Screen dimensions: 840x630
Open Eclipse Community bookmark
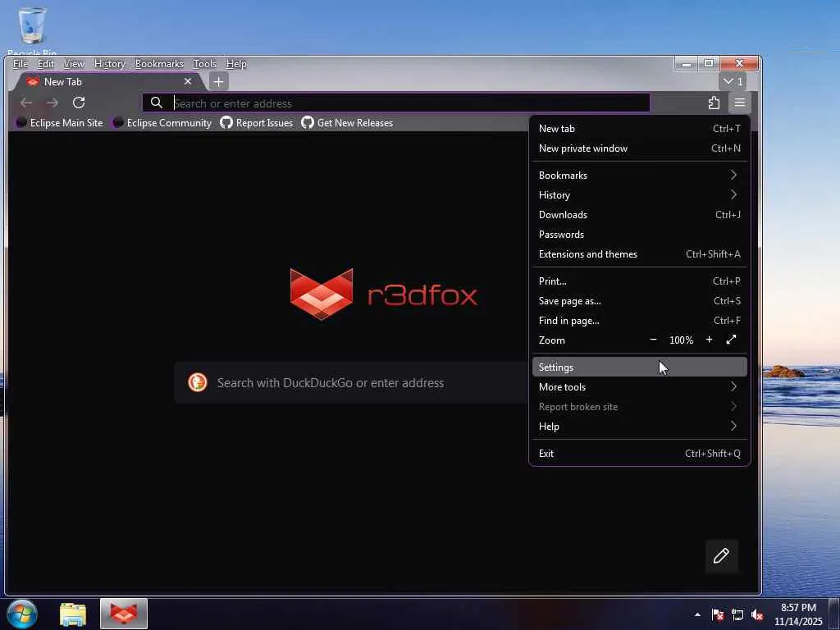point(162,123)
